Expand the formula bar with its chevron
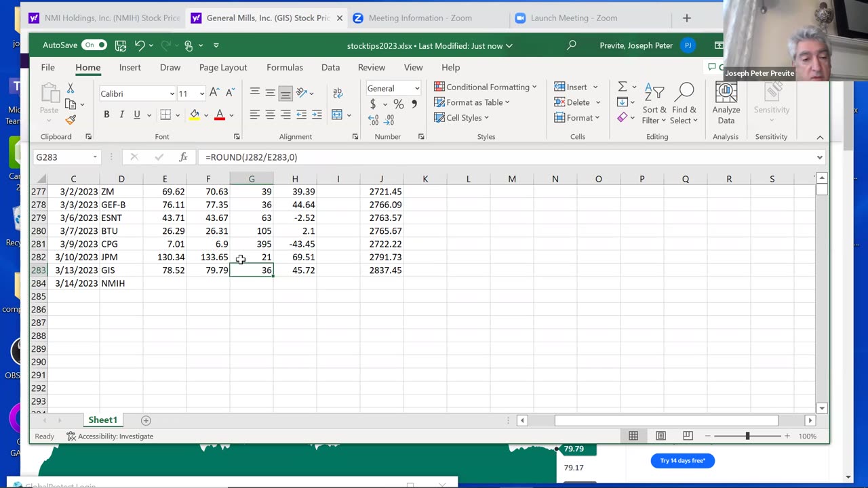The image size is (868, 488). (x=820, y=157)
